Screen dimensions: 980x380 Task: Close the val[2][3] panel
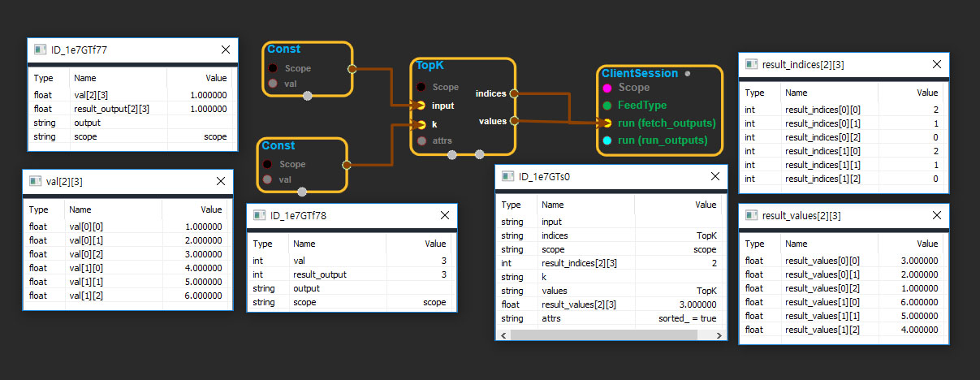point(220,181)
